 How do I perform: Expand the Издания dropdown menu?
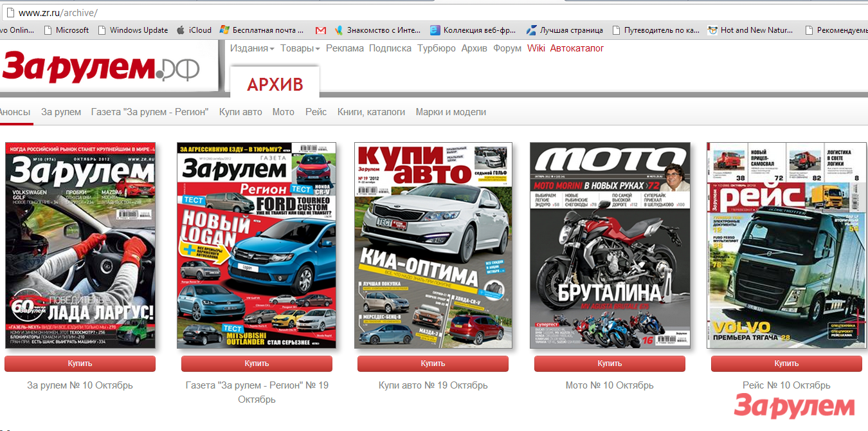252,48
